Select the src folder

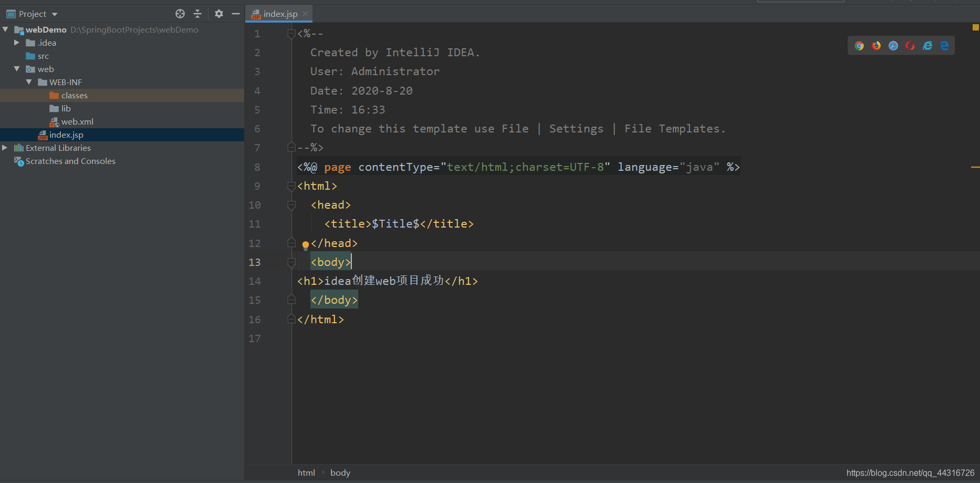pos(43,56)
